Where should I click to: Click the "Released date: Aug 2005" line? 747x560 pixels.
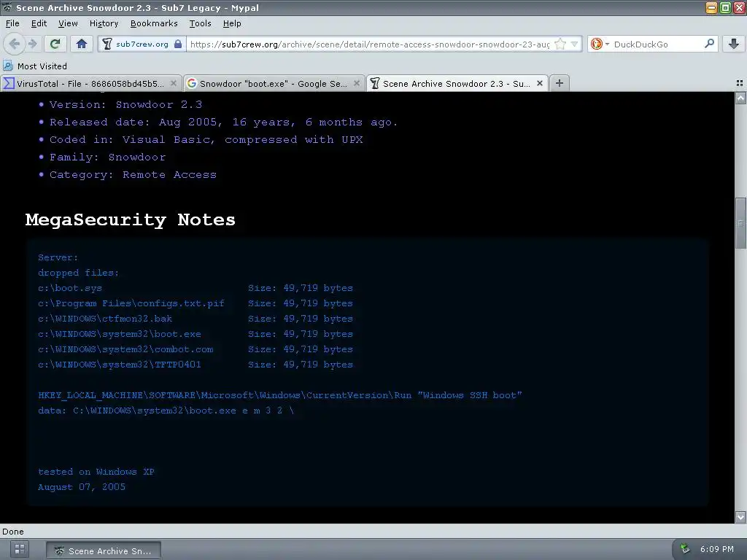coord(223,122)
